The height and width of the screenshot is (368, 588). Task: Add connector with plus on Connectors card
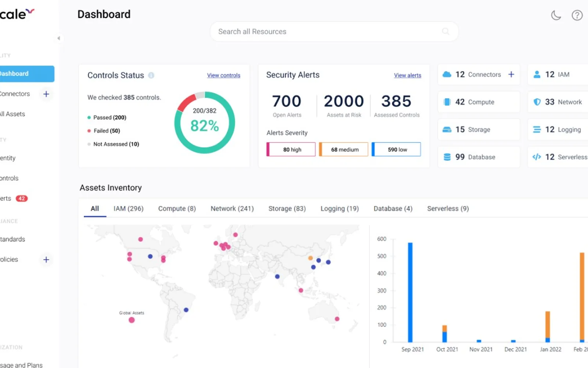511,74
